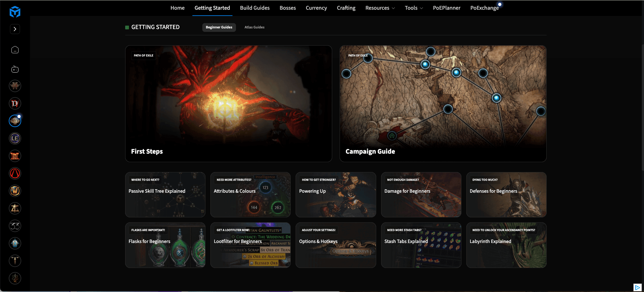Click the Maxroll logo in the sidebar
The height and width of the screenshot is (292, 644).
pyautogui.click(x=15, y=12)
